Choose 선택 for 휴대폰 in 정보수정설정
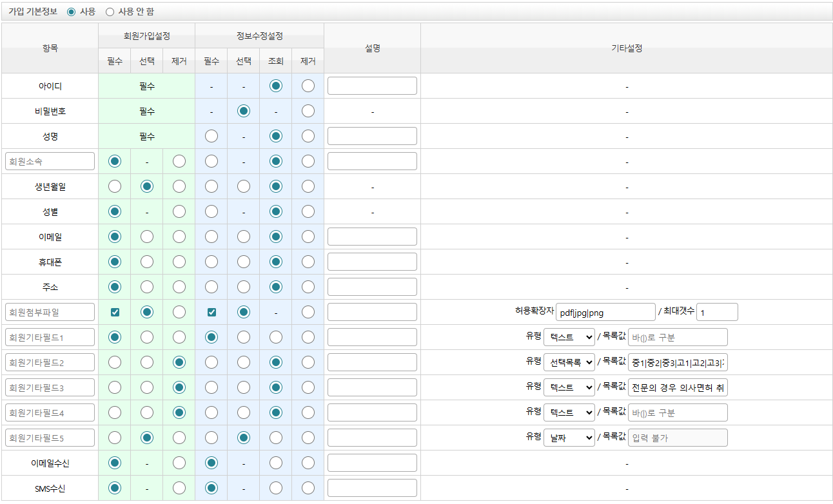Viewport: 833px width, 504px height. pos(244,262)
